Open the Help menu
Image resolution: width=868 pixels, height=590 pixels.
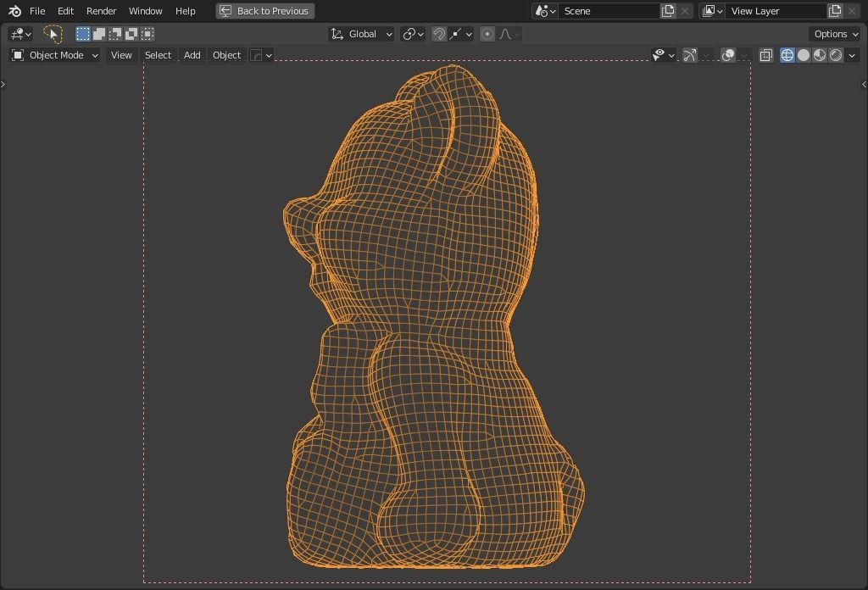pyautogui.click(x=186, y=11)
